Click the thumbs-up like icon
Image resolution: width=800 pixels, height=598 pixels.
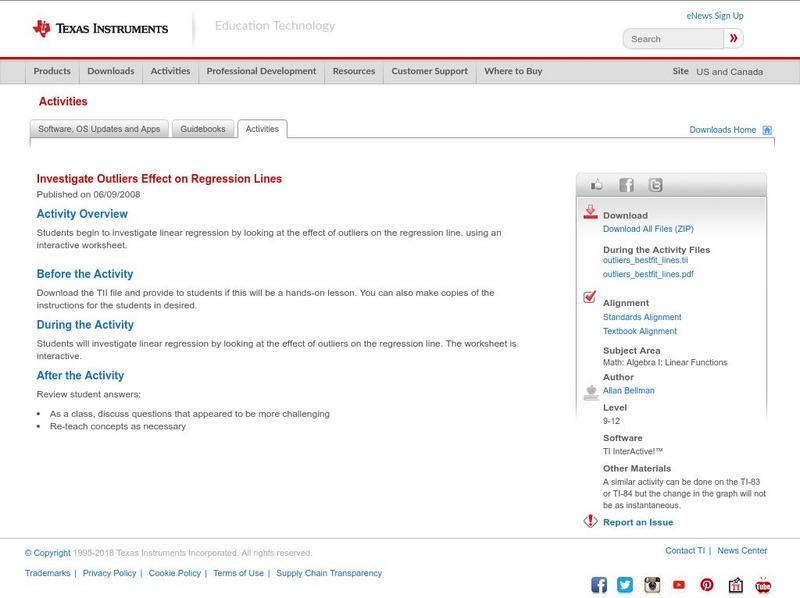(x=596, y=185)
